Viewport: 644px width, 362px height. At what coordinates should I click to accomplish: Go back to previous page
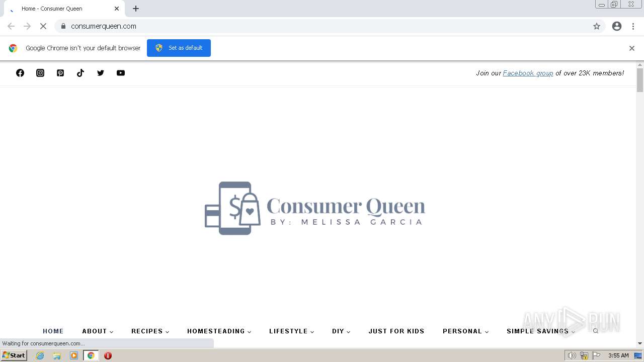click(x=11, y=26)
